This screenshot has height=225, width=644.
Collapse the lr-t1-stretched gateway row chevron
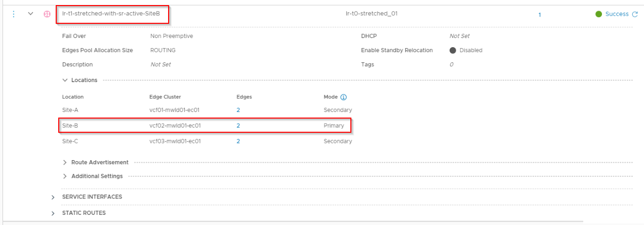[x=30, y=14]
